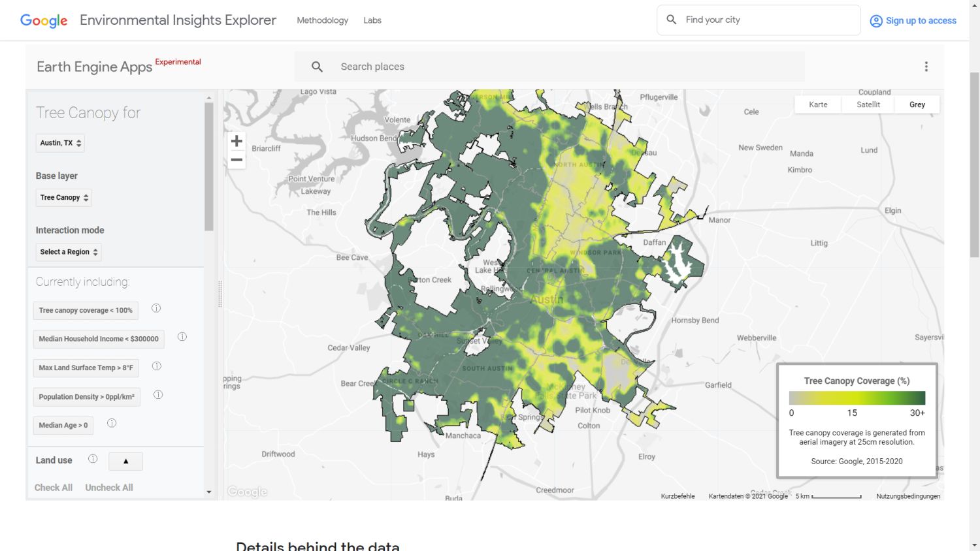The width and height of the screenshot is (980, 551).
Task: Open the Tree Canopy base layer dropdown
Action: tap(63, 198)
